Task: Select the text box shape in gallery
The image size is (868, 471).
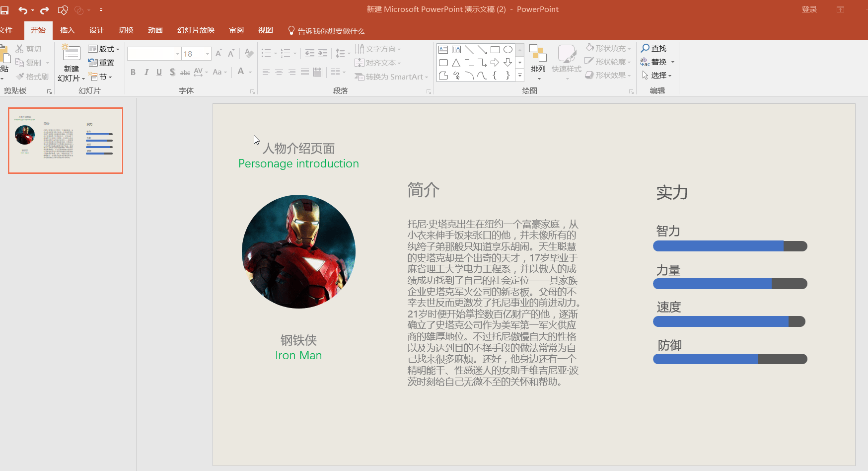Action: 443,50
